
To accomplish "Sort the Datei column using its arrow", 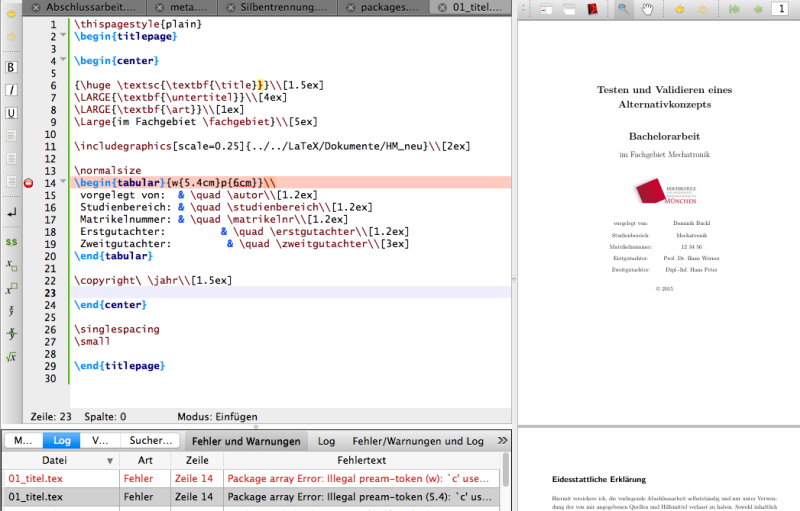I will [110, 461].
